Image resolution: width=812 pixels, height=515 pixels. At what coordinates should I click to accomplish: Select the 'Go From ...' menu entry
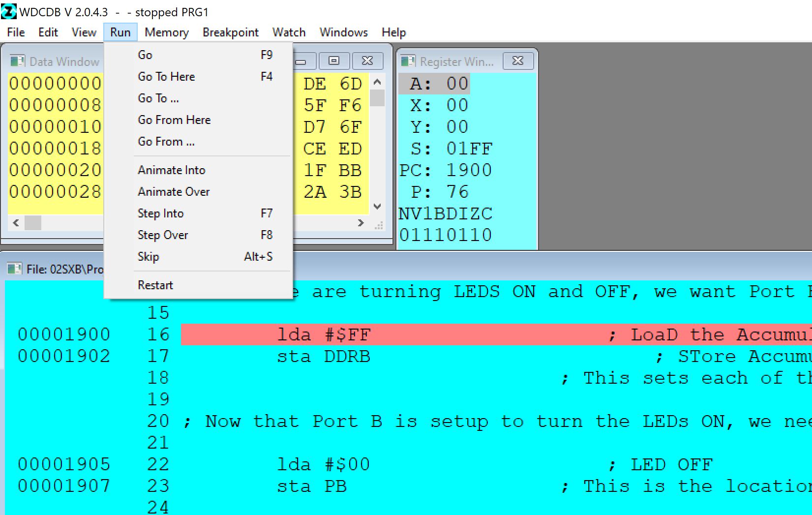pyautogui.click(x=199, y=141)
